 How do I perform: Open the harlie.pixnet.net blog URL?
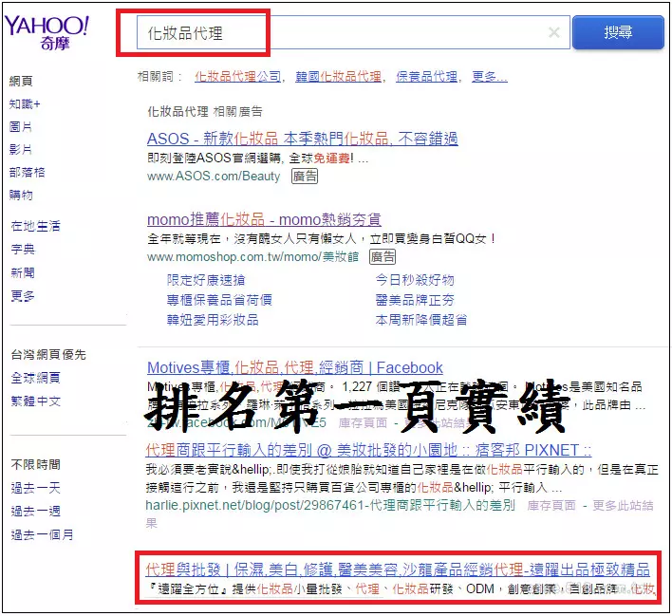pyautogui.click(x=330, y=505)
